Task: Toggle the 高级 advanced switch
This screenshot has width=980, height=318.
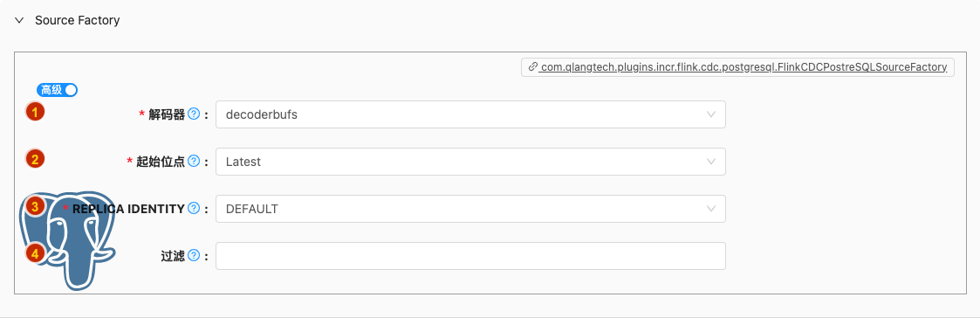Action: pos(57,90)
